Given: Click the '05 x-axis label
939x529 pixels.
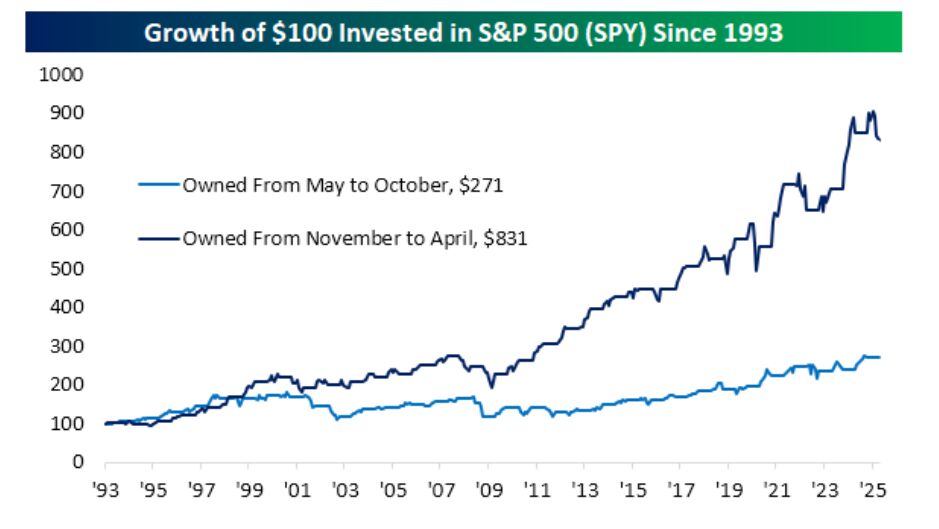Looking at the screenshot, I should point(393,489).
